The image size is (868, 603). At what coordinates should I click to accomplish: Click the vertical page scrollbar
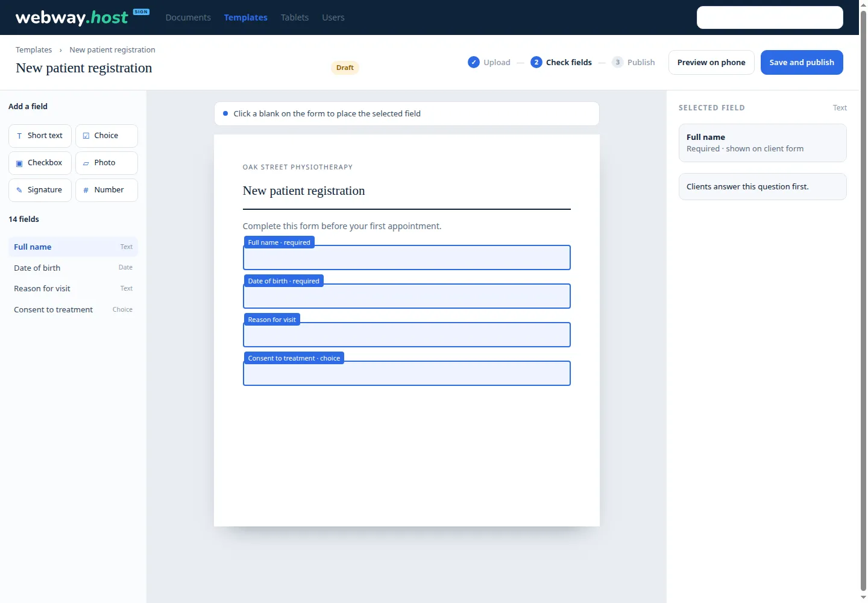pyautogui.click(x=863, y=301)
